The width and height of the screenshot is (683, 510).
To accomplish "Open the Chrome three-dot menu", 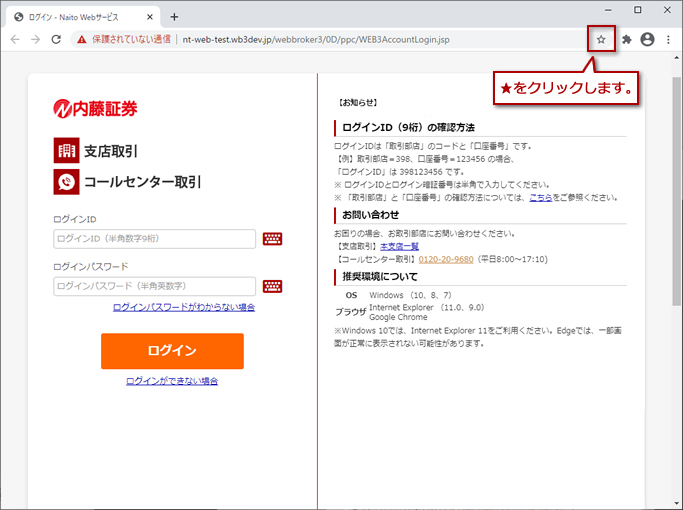I will tap(668, 40).
